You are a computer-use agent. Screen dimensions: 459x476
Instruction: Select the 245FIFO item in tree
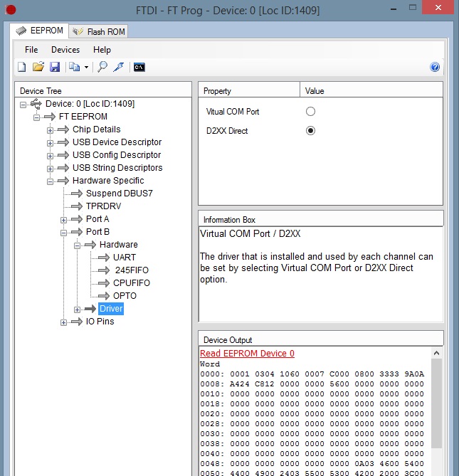click(132, 270)
